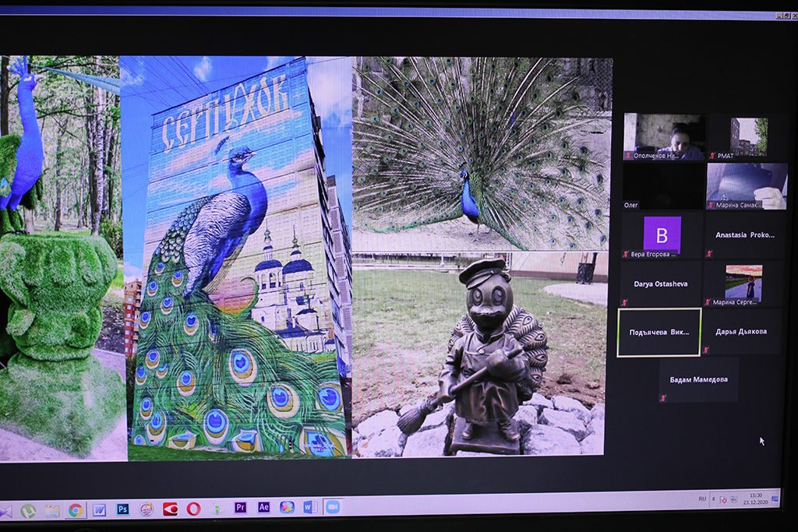This screenshot has width=798, height=532.
Task: Select Вера Егорова's purple B avatar tile
Action: [662, 235]
